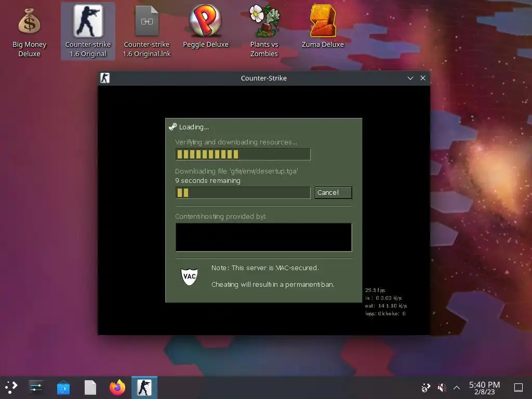Viewport: 532px width, 399px height.
Task: Click the content hosting black box
Action: [x=263, y=237]
